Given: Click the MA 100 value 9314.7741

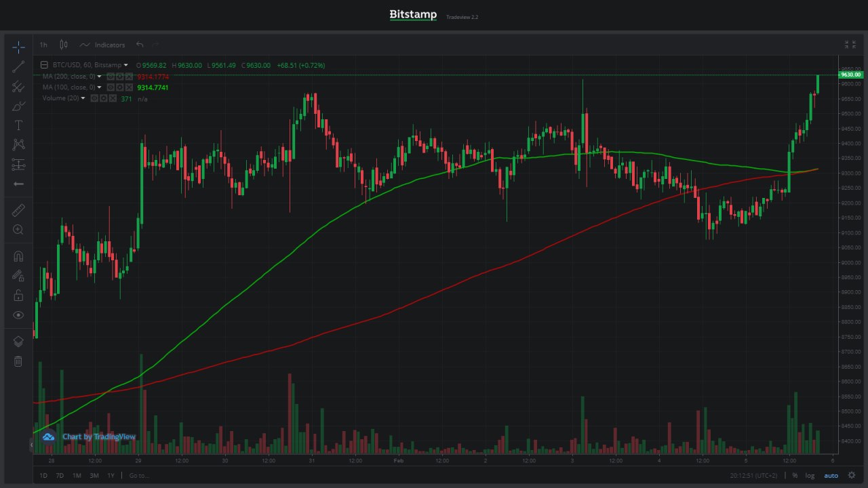Looking at the screenshot, I should tap(153, 87).
